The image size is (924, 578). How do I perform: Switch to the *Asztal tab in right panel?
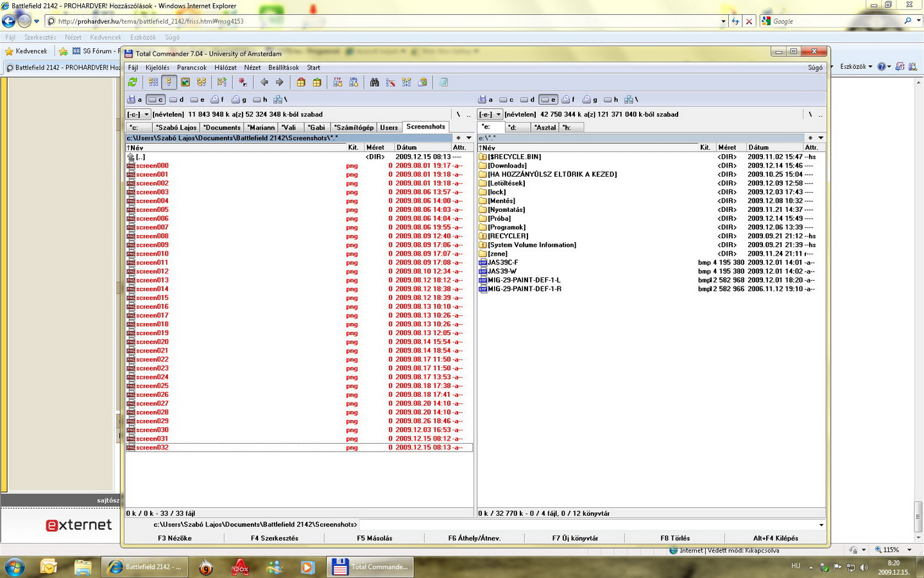pos(545,127)
